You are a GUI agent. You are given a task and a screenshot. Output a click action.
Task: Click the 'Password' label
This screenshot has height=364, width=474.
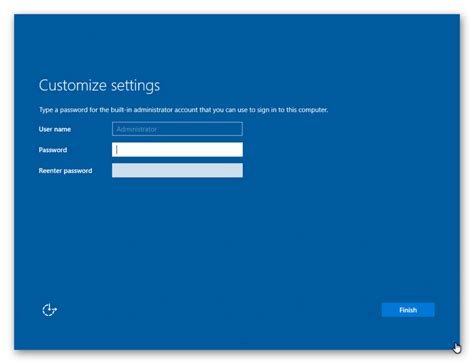click(53, 150)
